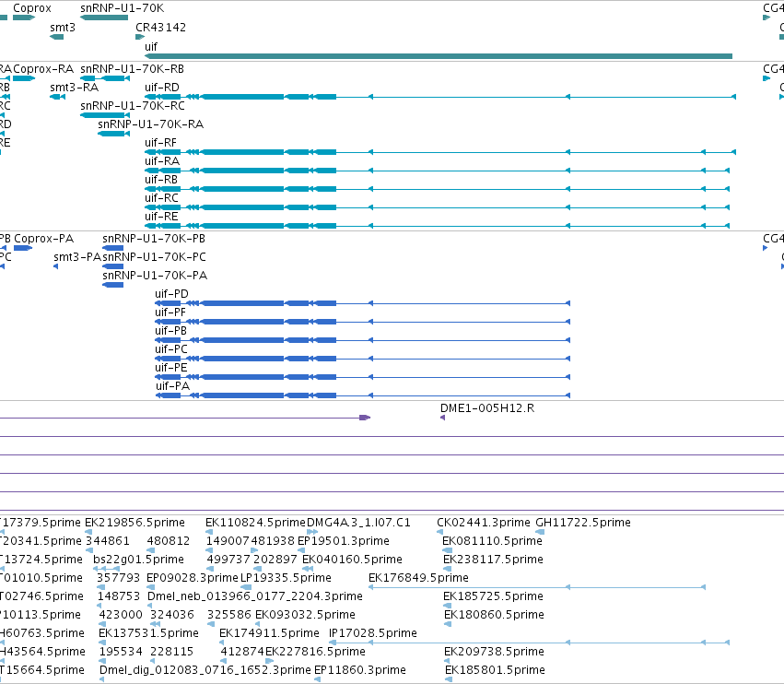Select the snRNP-U1-70K-PB protein label
Image resolution: width=784 pixels, height=684 pixels.
154,239
